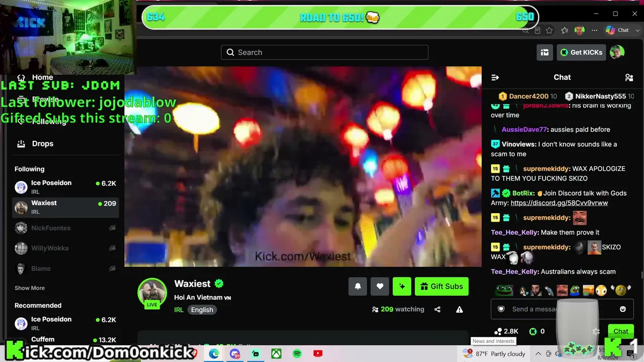Click username AussieDave77 in chat
The width and height of the screenshot is (644, 362).
tap(524, 130)
